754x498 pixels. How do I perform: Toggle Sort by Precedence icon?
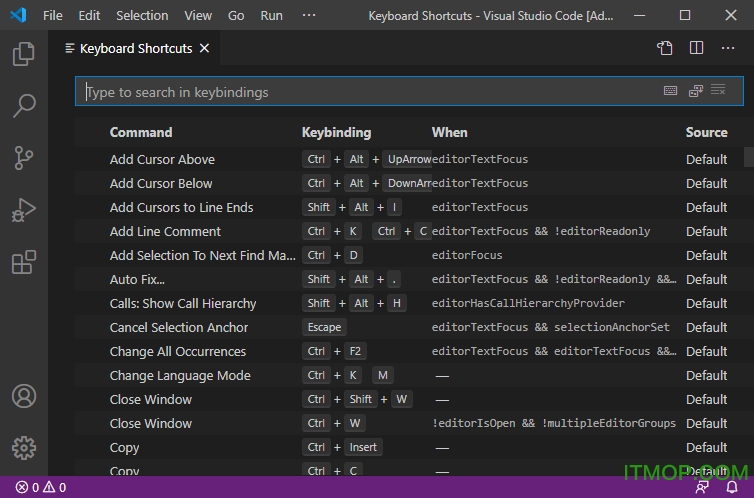pos(696,90)
